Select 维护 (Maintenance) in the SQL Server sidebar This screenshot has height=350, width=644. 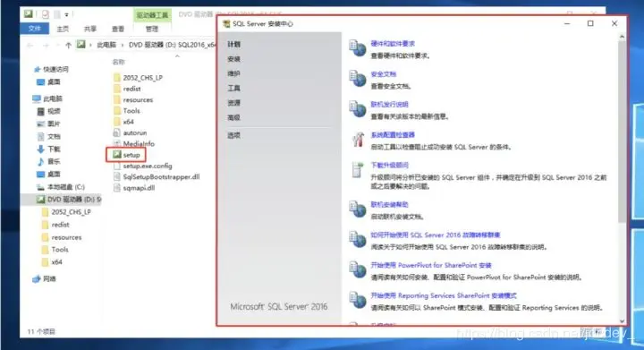[233, 73]
